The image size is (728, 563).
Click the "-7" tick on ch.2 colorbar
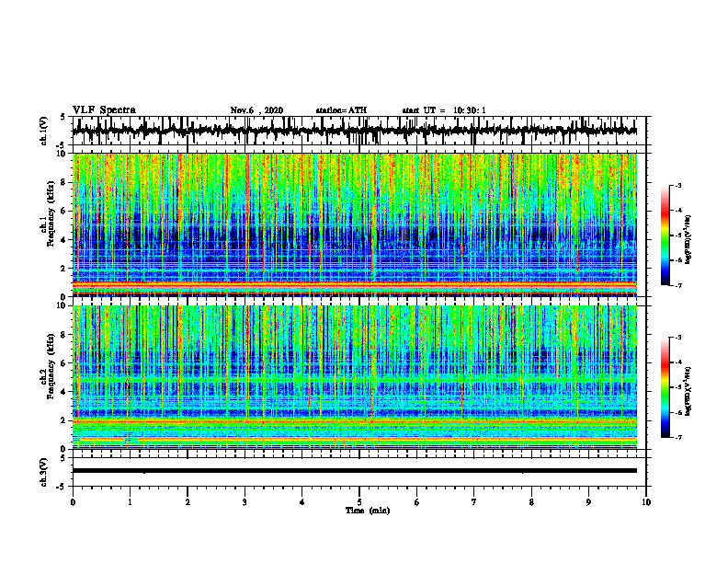(678, 437)
